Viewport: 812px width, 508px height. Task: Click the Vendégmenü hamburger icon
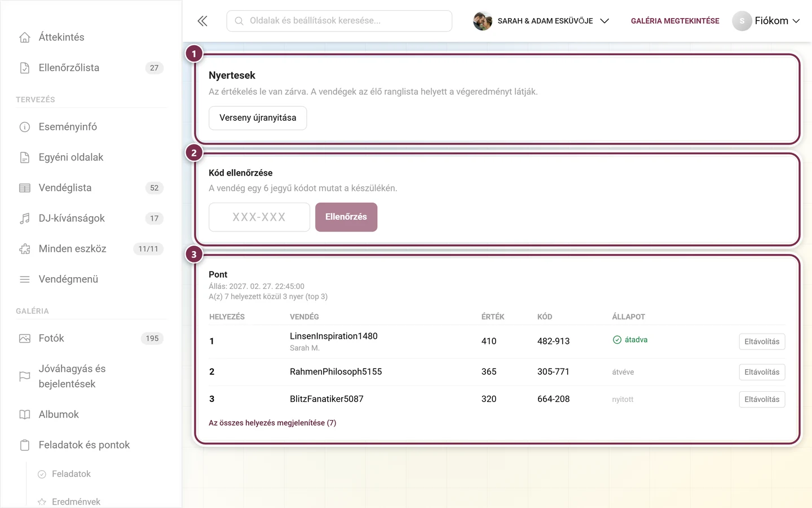[x=25, y=279]
